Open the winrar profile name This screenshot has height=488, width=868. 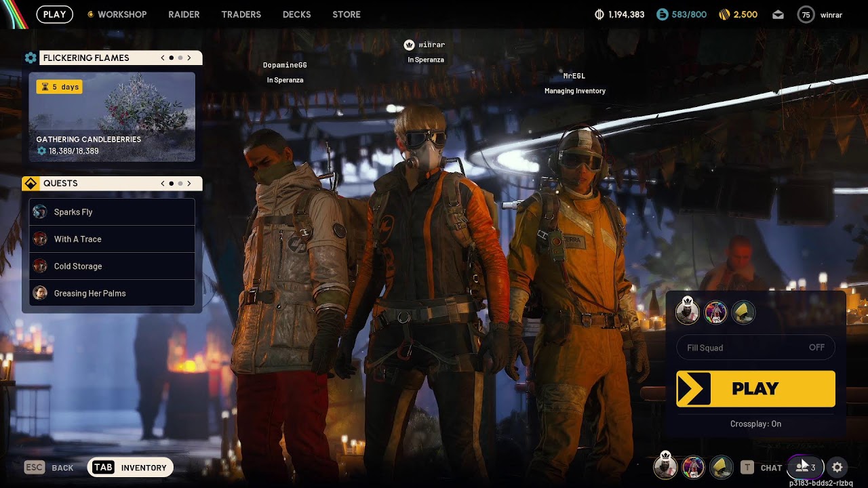click(831, 15)
